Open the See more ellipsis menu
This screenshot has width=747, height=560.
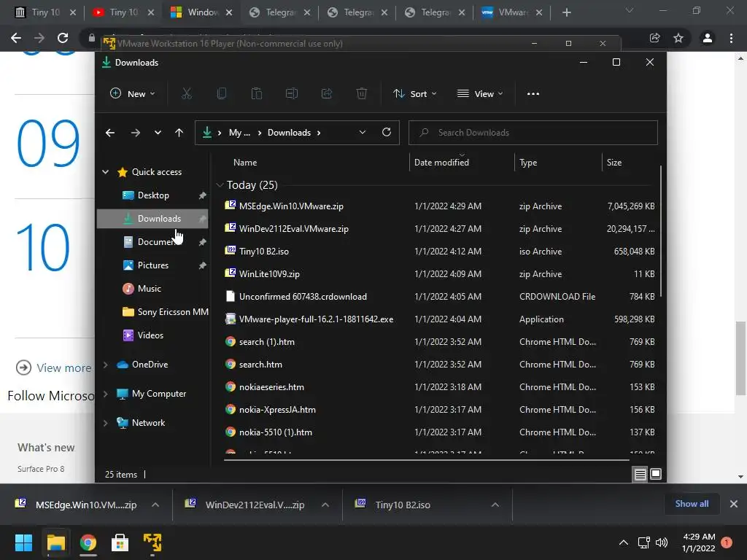click(x=533, y=94)
